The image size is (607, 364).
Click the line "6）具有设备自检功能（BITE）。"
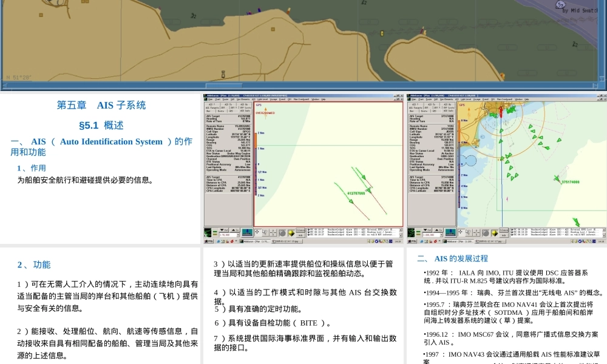pyautogui.click(x=273, y=323)
